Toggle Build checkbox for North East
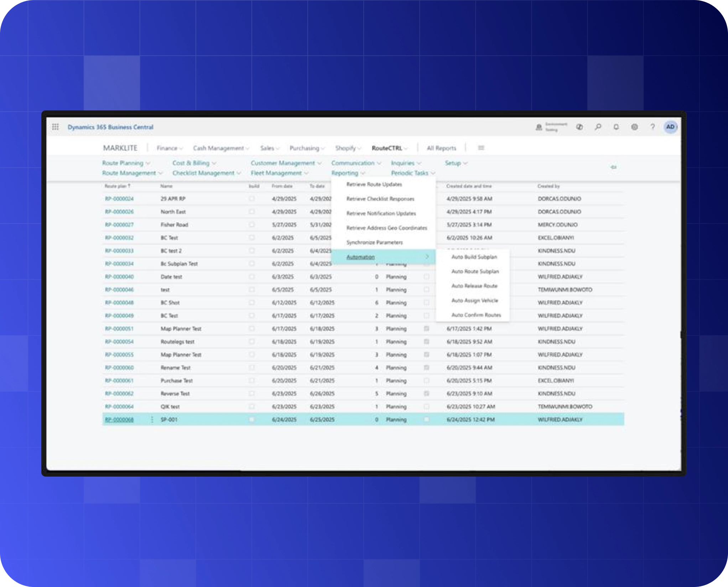This screenshot has width=728, height=587. [x=252, y=212]
